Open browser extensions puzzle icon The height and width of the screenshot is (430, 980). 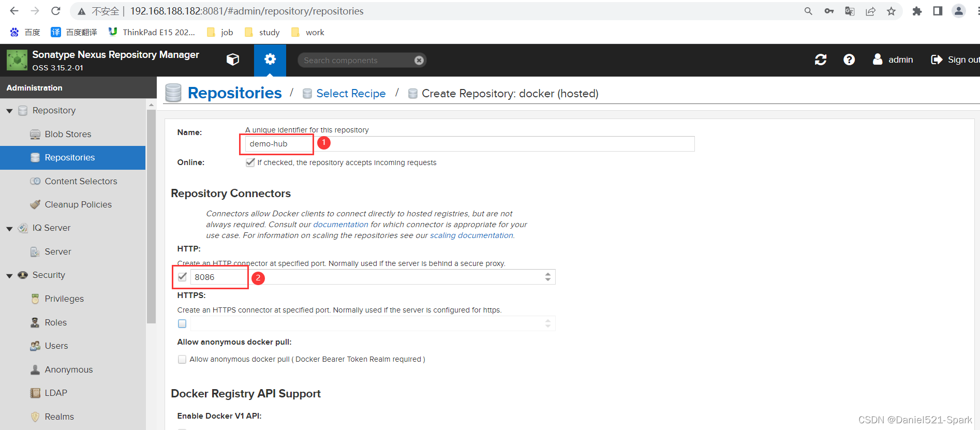[x=916, y=11]
